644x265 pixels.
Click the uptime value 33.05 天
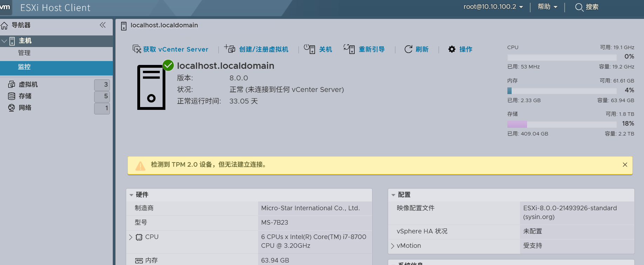click(x=244, y=101)
